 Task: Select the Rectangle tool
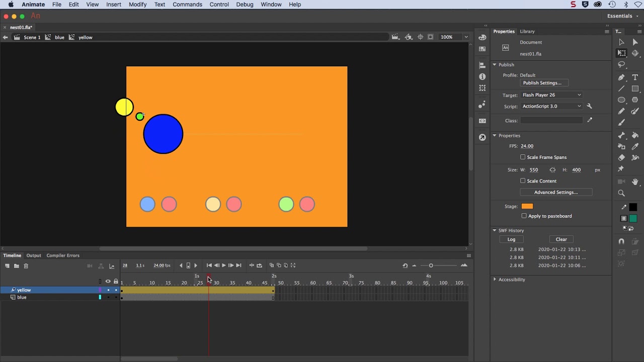coord(635,88)
